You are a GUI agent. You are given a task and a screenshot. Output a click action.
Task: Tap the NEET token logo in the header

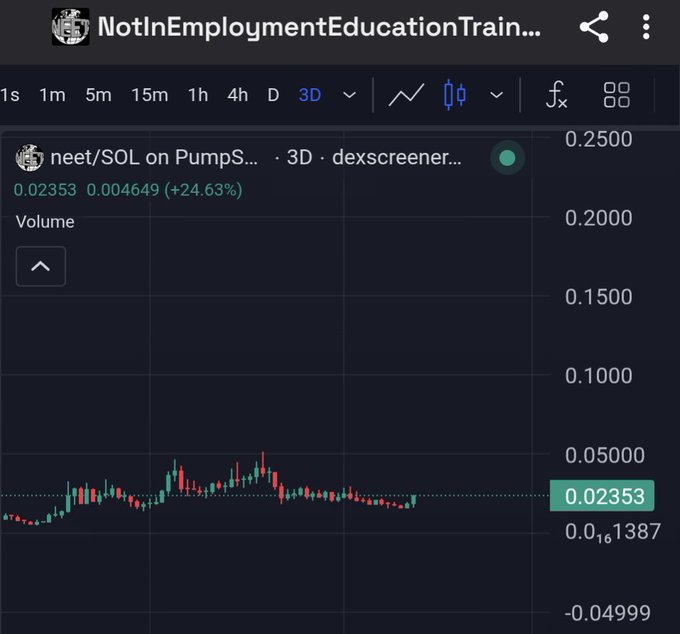click(x=71, y=27)
